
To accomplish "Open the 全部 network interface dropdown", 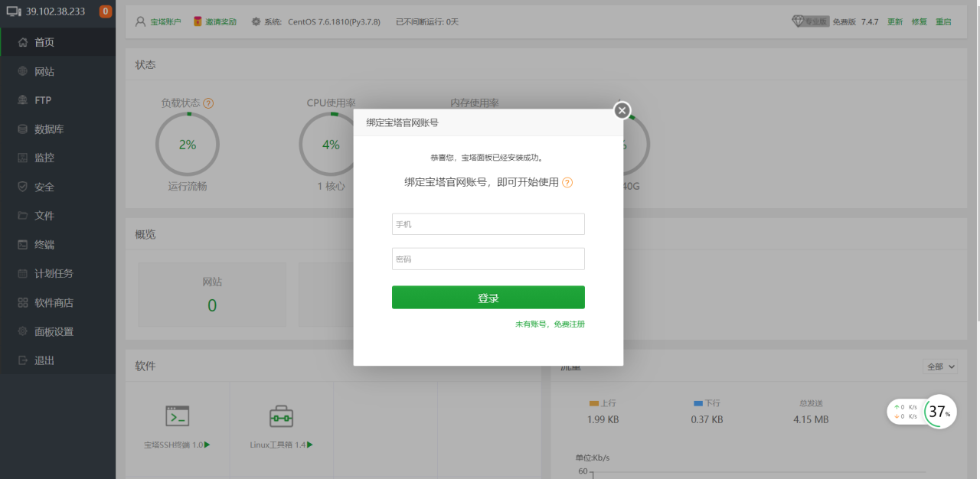I will (x=940, y=367).
